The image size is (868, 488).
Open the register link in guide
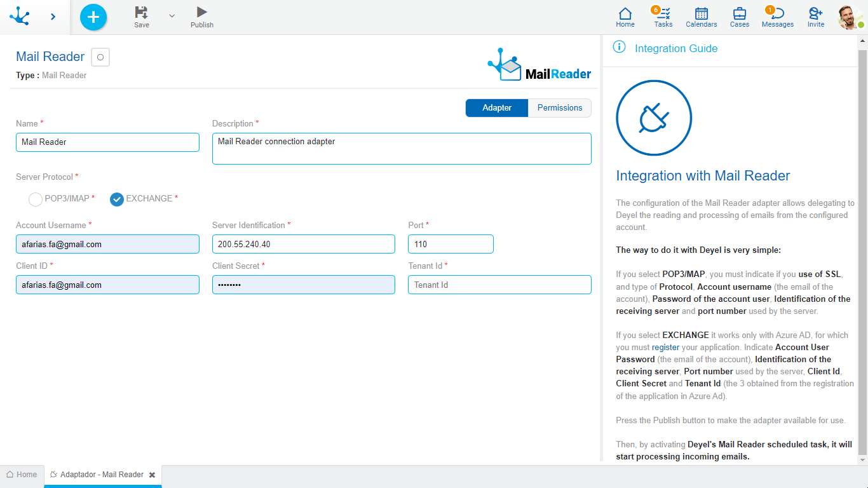(x=665, y=348)
